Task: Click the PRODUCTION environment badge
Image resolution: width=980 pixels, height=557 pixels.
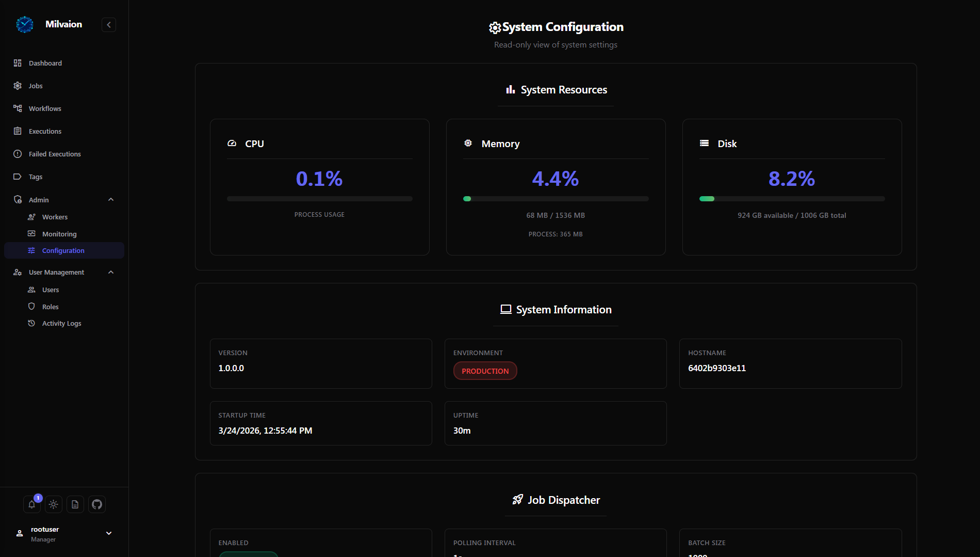Action: 485,371
